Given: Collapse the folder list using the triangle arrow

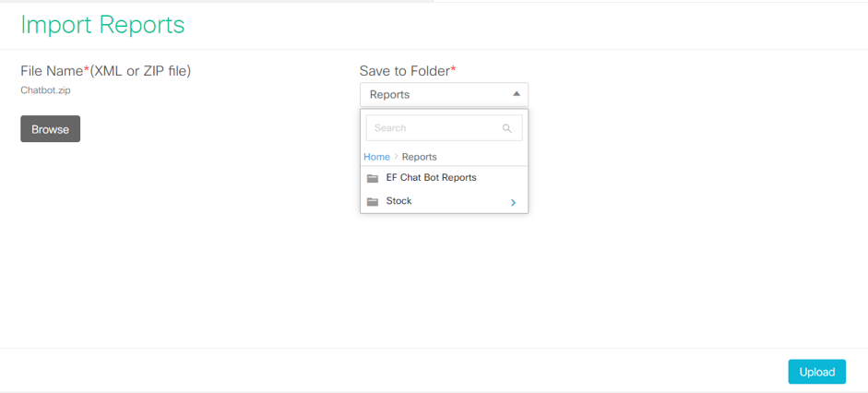Looking at the screenshot, I should click(x=517, y=94).
